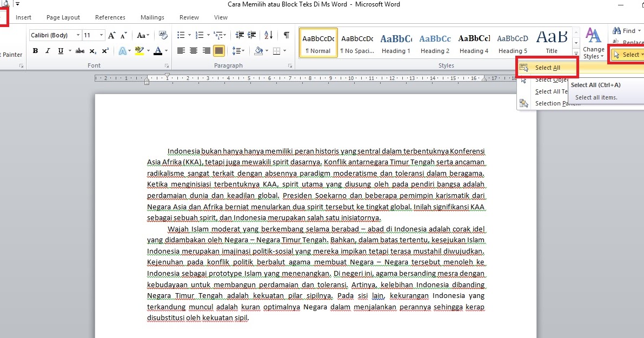Toggle the bullet list icon
644x338 pixels.
point(182,35)
